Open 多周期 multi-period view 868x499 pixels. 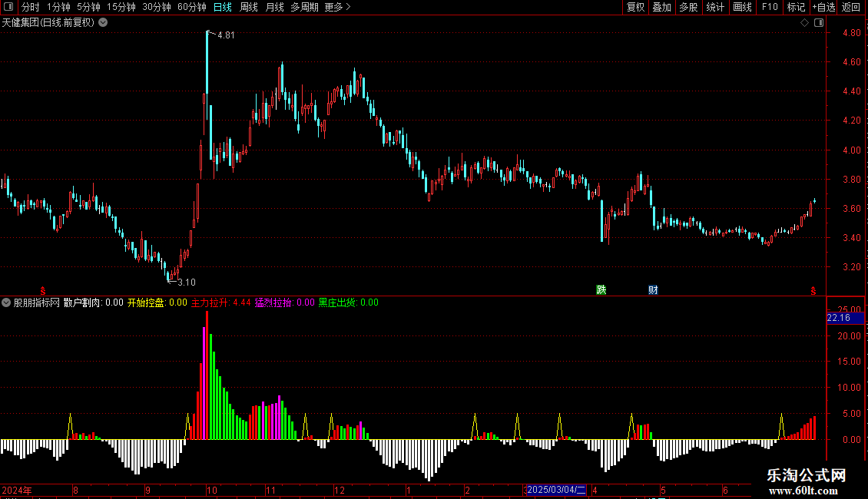pyautogui.click(x=304, y=7)
